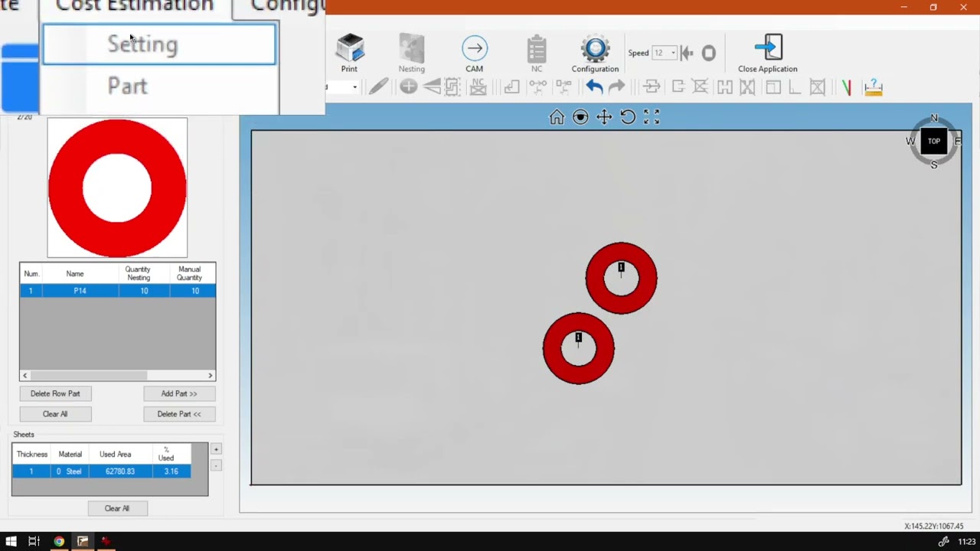Click the Close Application door icon
The image size is (980, 551).
click(x=768, y=48)
